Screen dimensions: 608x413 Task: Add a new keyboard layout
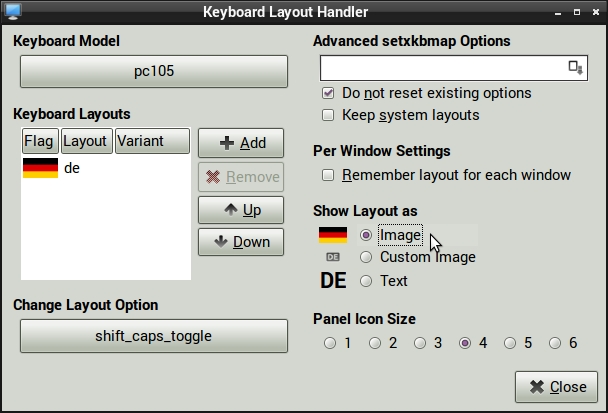[241, 143]
